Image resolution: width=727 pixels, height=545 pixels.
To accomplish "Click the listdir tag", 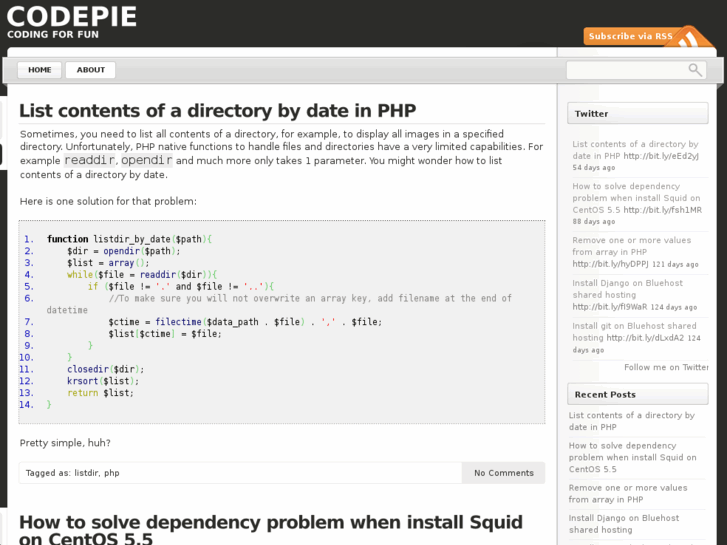I will click(x=86, y=473).
